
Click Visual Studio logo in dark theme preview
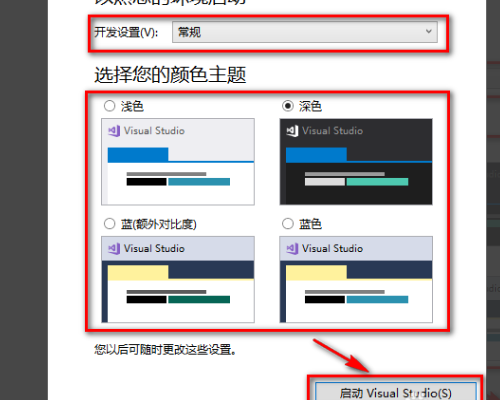click(292, 131)
